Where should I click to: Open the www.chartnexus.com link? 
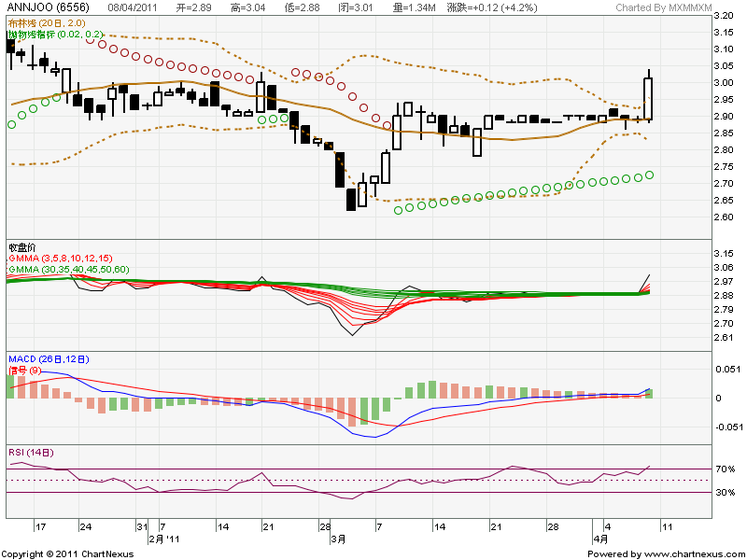688,553
